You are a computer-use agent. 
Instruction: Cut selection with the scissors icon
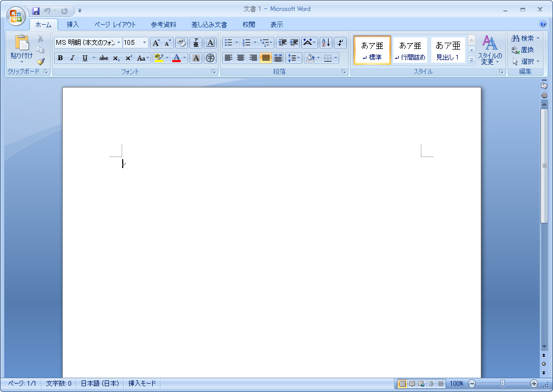tap(41, 39)
